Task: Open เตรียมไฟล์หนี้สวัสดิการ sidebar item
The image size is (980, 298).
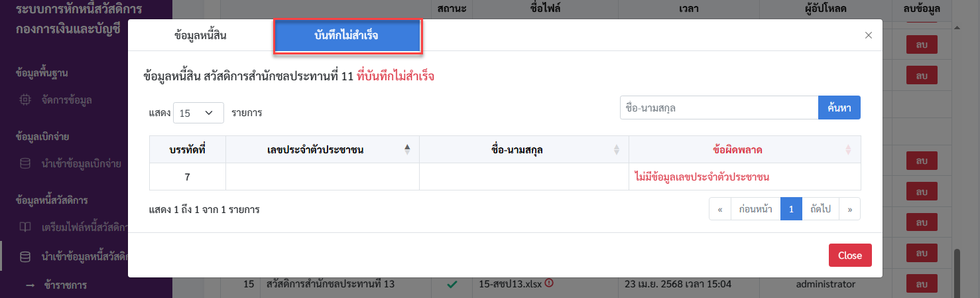Action: 84,227
